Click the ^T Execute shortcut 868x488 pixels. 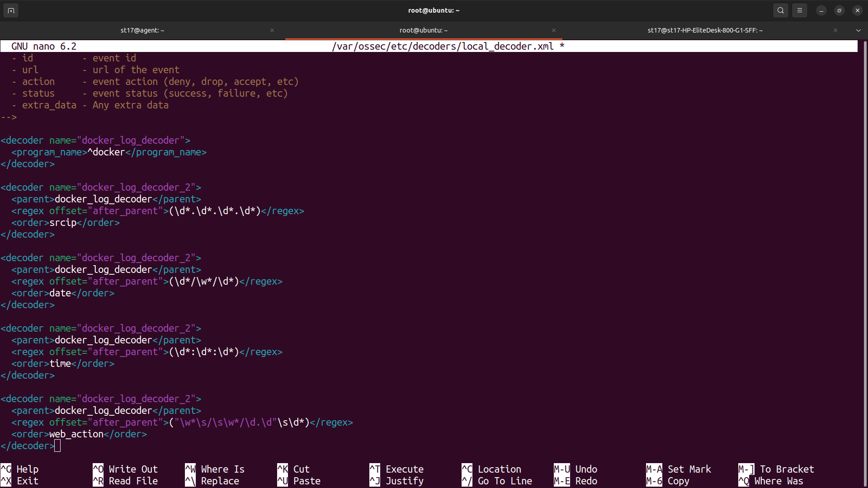click(396, 469)
